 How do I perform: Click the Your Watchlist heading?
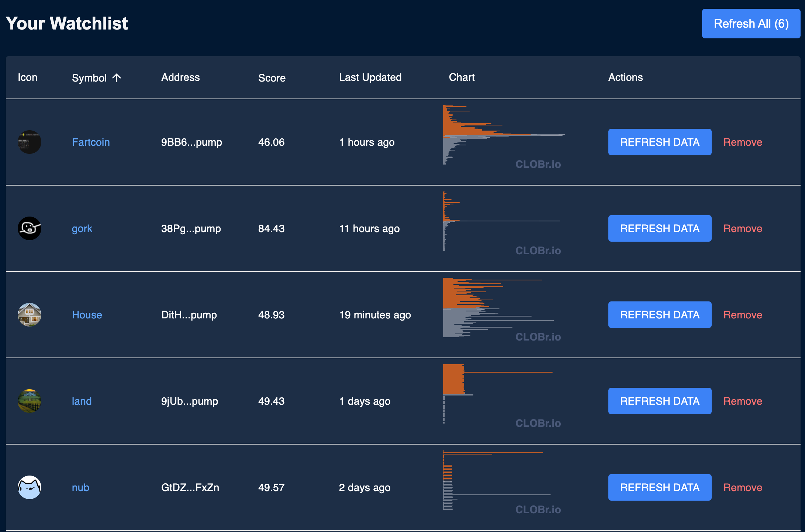click(x=67, y=23)
